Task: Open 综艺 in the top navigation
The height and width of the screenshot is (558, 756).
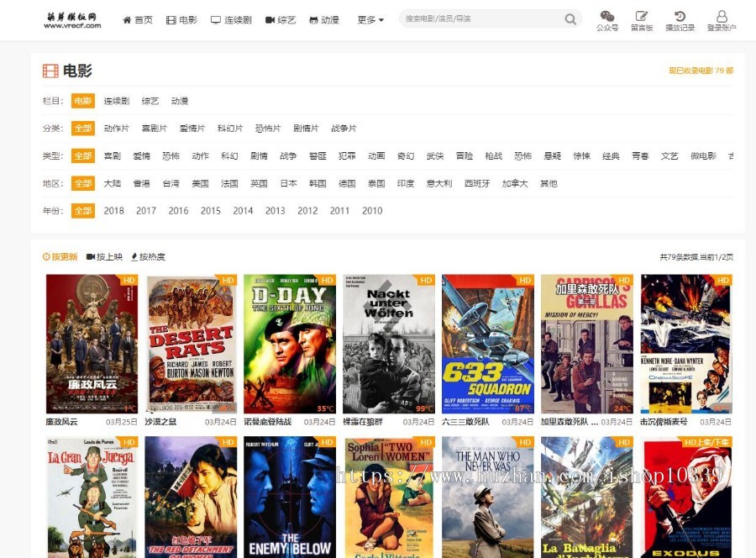Action: tap(281, 20)
